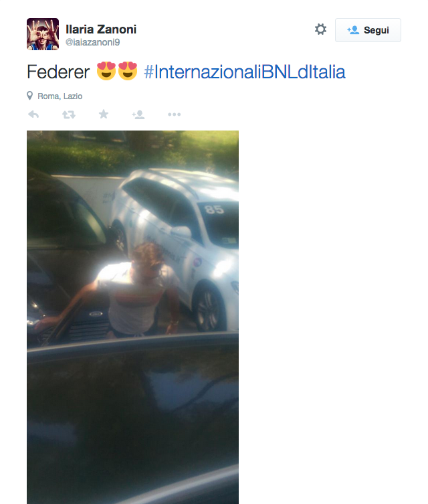428x504 pixels.
Task: Favorite the tweet with the star icon
Action: [104, 114]
